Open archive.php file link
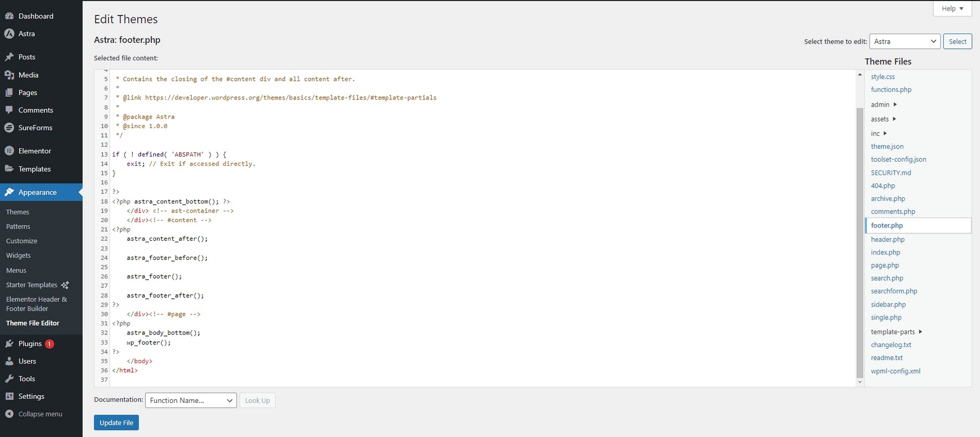The image size is (980, 437). tap(888, 198)
